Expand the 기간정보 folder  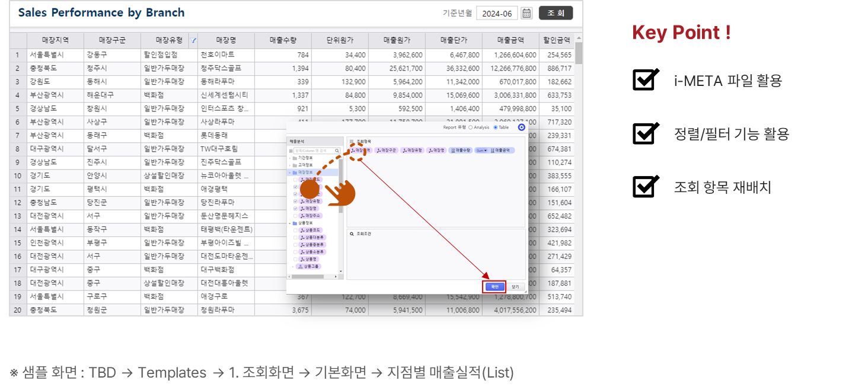290,158
